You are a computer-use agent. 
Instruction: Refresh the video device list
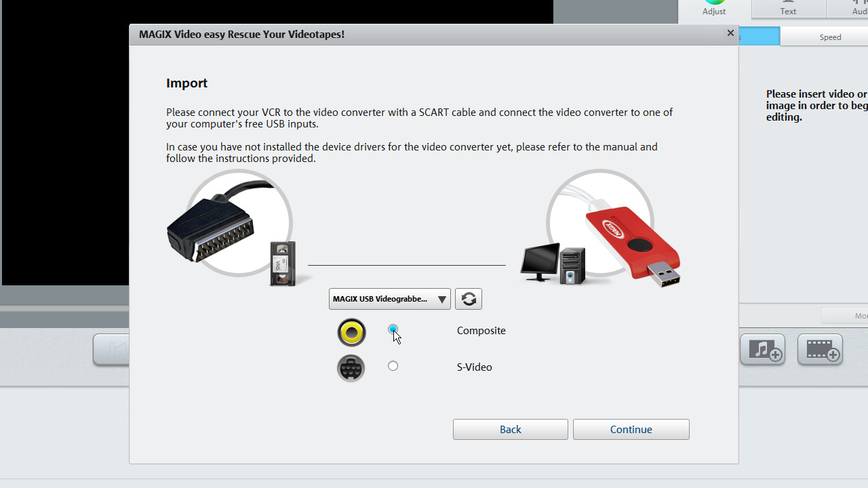coord(469,299)
